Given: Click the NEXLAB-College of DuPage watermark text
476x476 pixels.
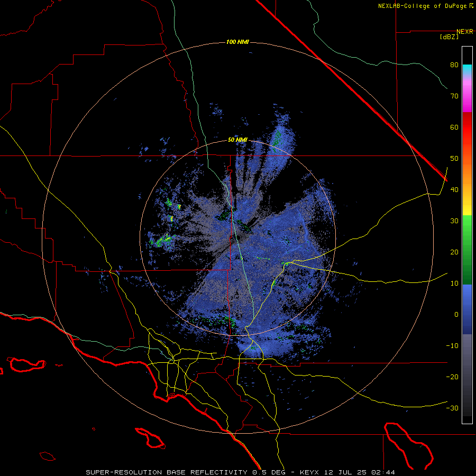Looking at the screenshot, I should (423, 6).
